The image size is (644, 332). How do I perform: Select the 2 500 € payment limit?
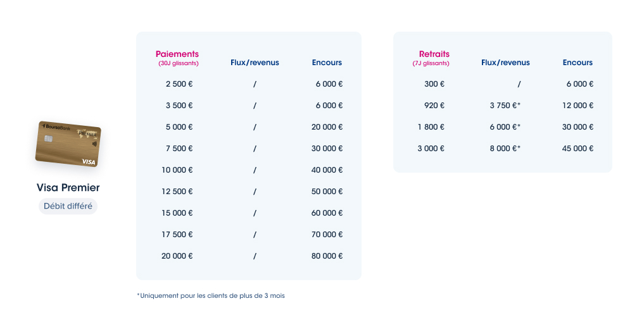click(179, 83)
